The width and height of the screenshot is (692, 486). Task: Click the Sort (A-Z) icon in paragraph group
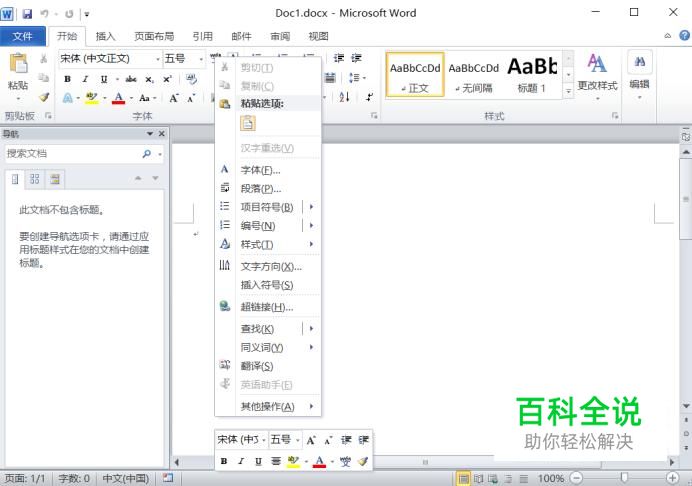[344, 97]
